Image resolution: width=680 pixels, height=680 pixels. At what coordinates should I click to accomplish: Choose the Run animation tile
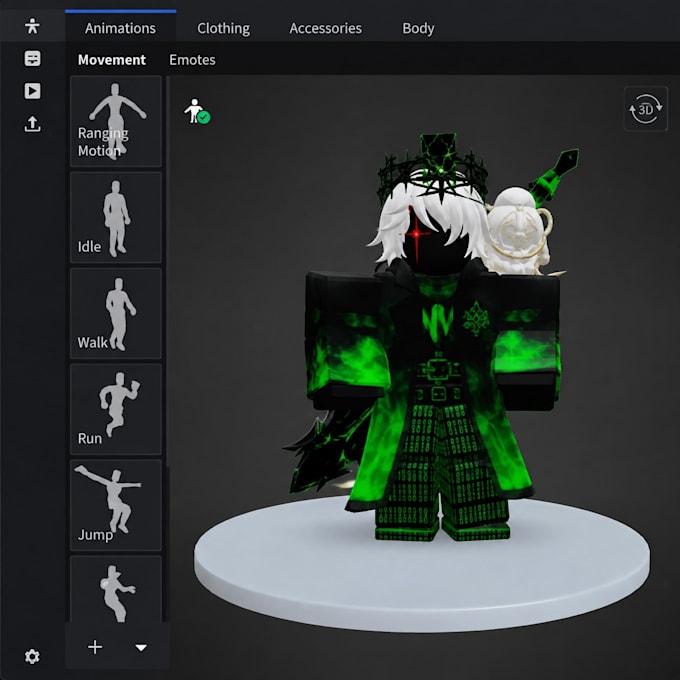[116, 409]
